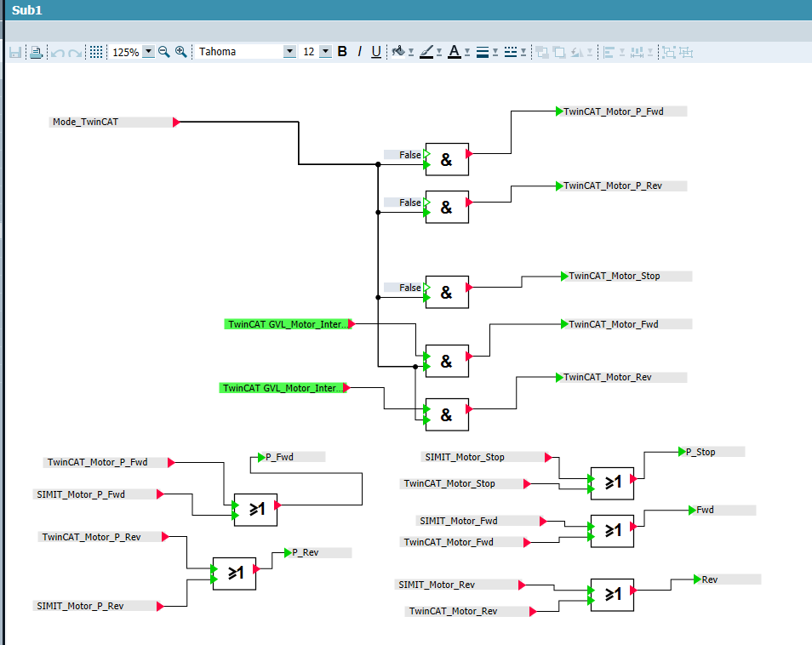This screenshot has height=645, width=812.
Task: Expand the line dash style dropdown arrow
Action: [x=523, y=52]
